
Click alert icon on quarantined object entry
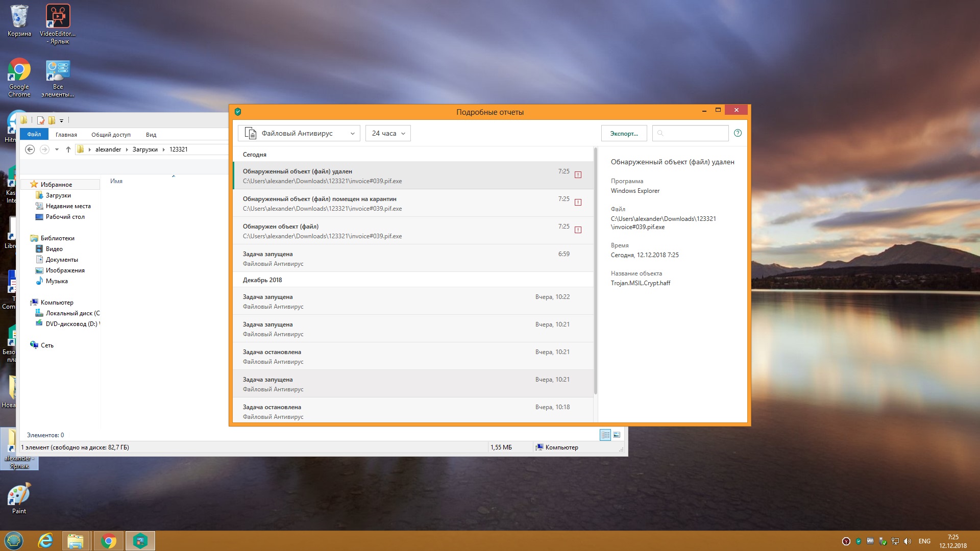(578, 203)
